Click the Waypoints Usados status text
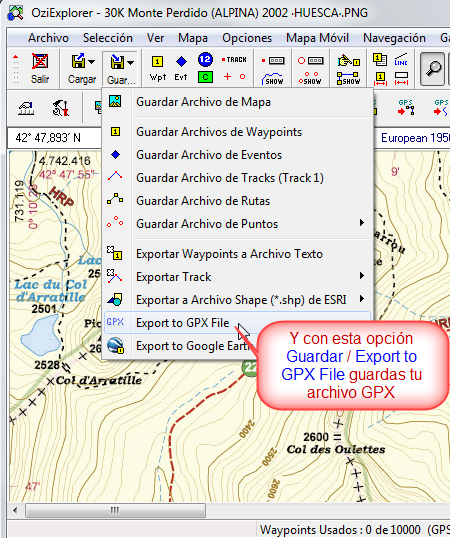 (340, 530)
